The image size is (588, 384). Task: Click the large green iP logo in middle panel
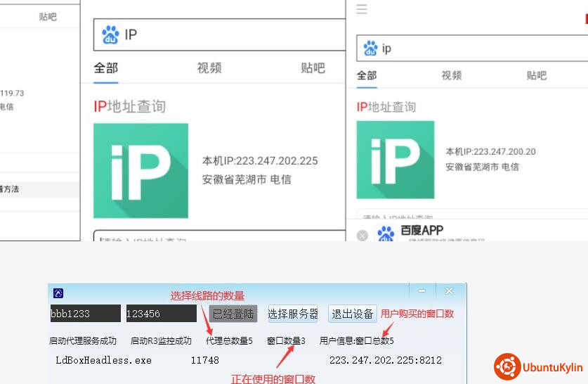coord(141,171)
